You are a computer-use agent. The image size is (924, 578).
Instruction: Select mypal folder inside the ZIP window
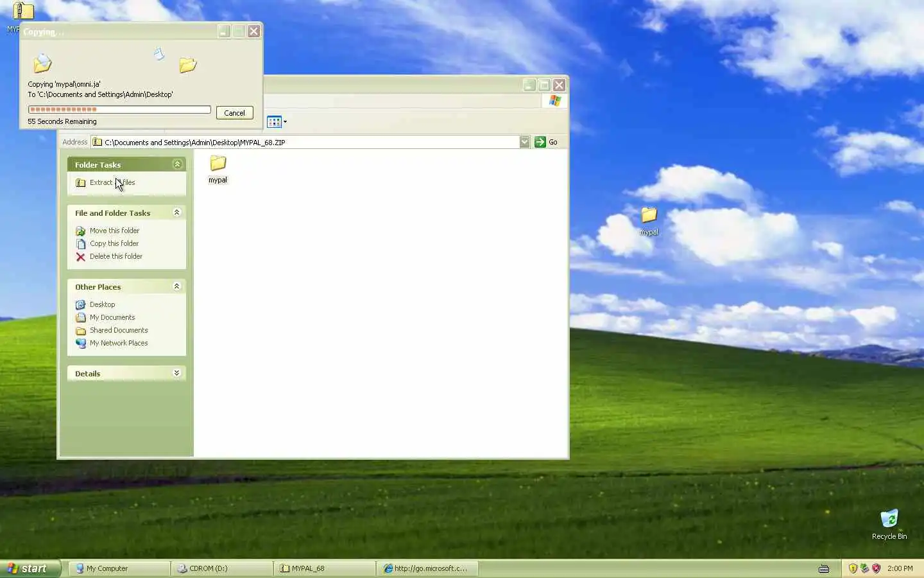tap(218, 169)
